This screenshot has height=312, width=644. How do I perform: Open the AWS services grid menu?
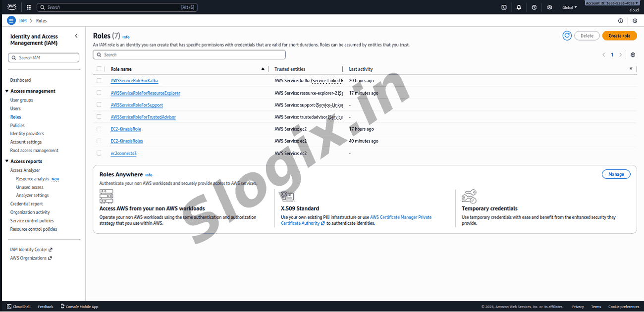pos(29,7)
